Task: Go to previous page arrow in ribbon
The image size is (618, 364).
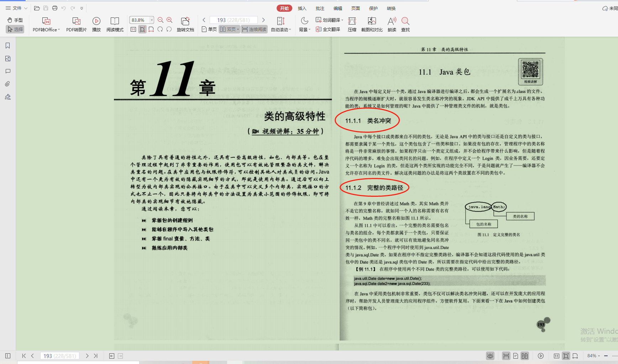Action: [x=204, y=20]
